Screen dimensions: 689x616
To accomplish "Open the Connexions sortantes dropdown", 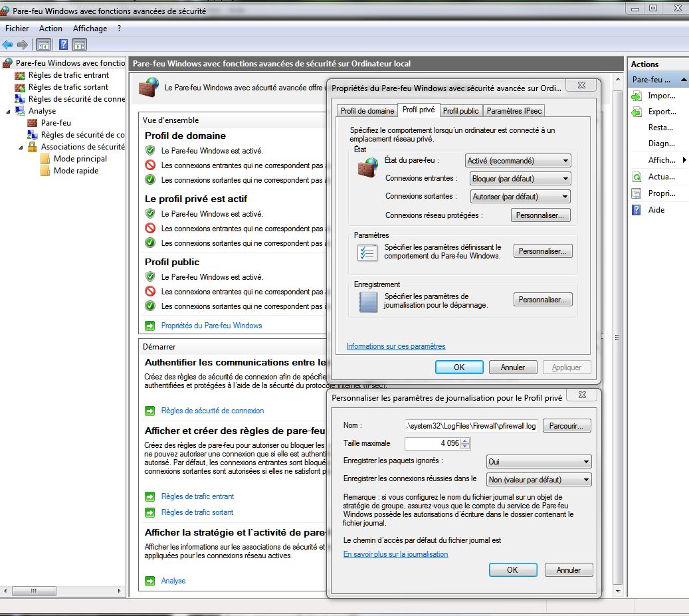I will [520, 197].
